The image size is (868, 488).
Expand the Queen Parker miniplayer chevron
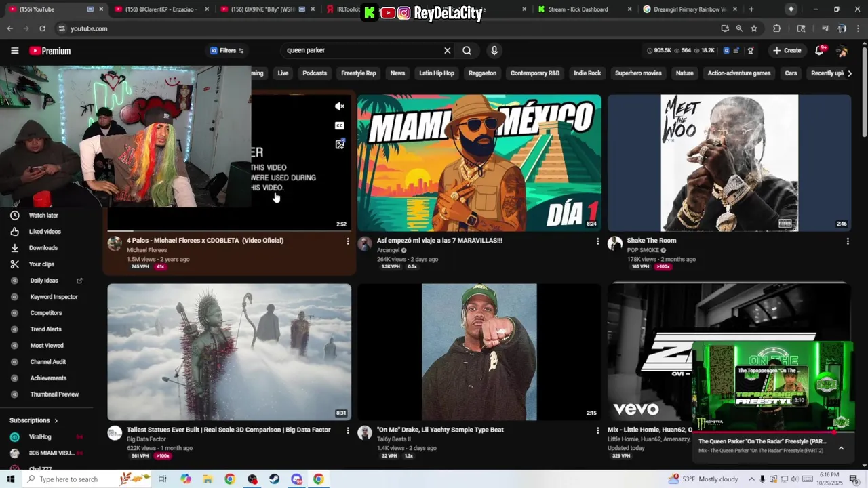pyautogui.click(x=841, y=448)
